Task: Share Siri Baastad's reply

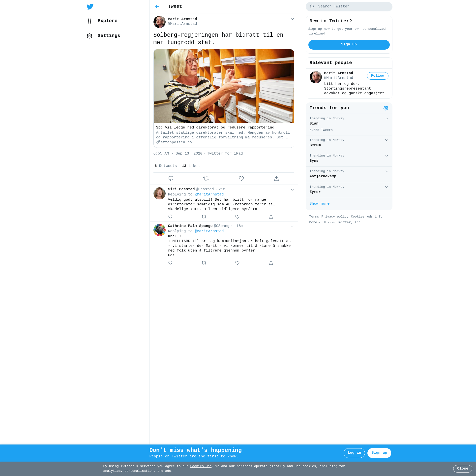Action: click(271, 217)
